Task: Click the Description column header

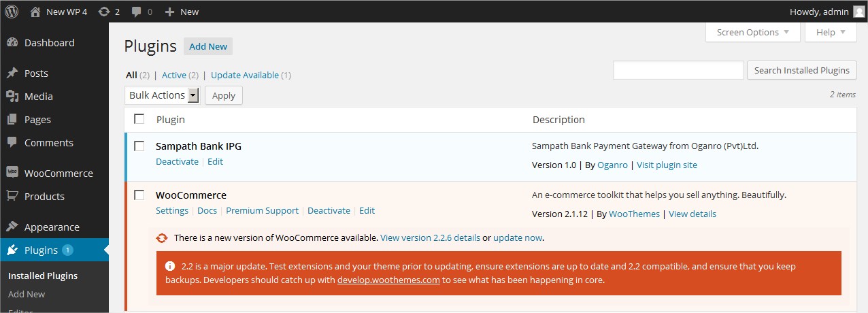Action: pyautogui.click(x=558, y=119)
